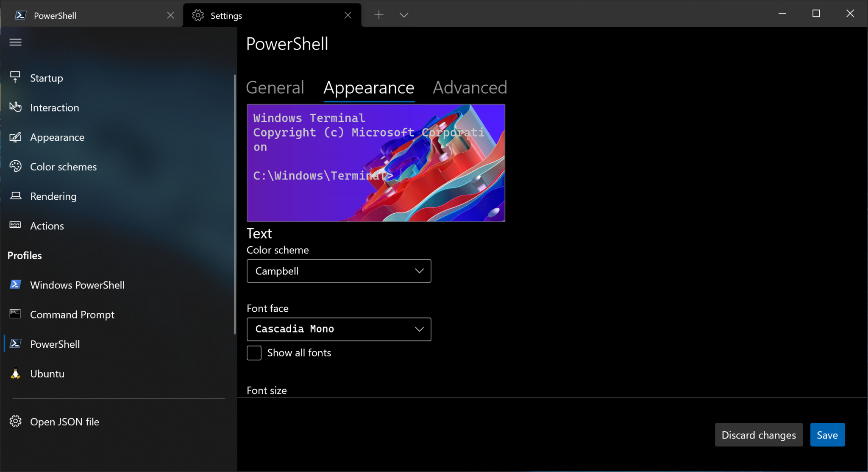868x472 pixels.
Task: Open the Cascadia Mono font face dropdown
Action: pyautogui.click(x=339, y=329)
